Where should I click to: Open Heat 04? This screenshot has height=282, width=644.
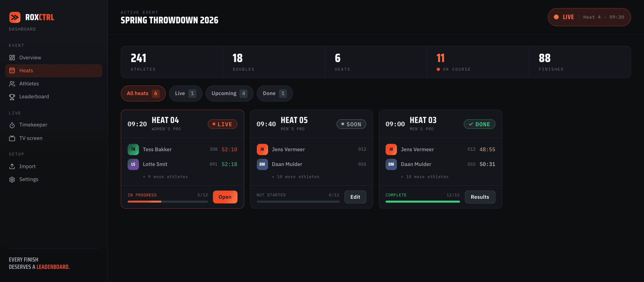point(225,197)
